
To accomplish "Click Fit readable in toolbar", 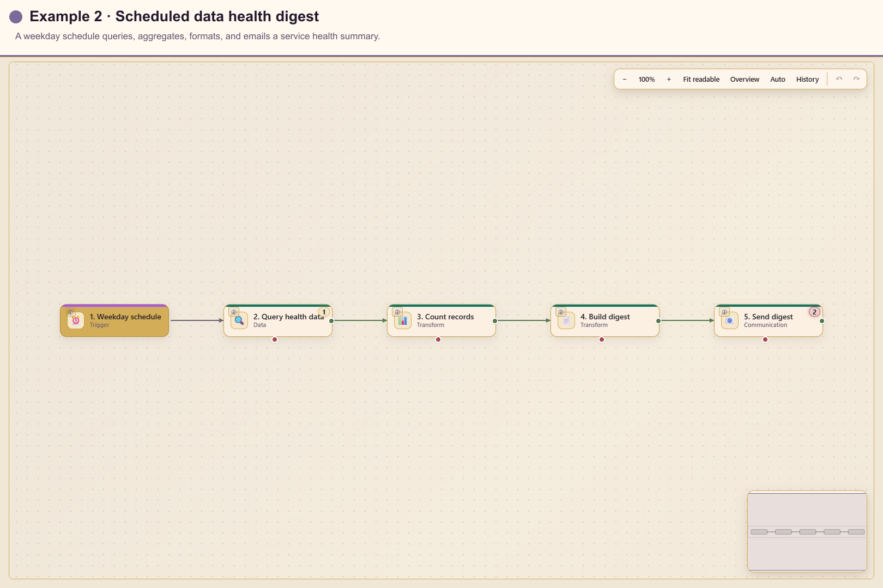I will click(701, 79).
